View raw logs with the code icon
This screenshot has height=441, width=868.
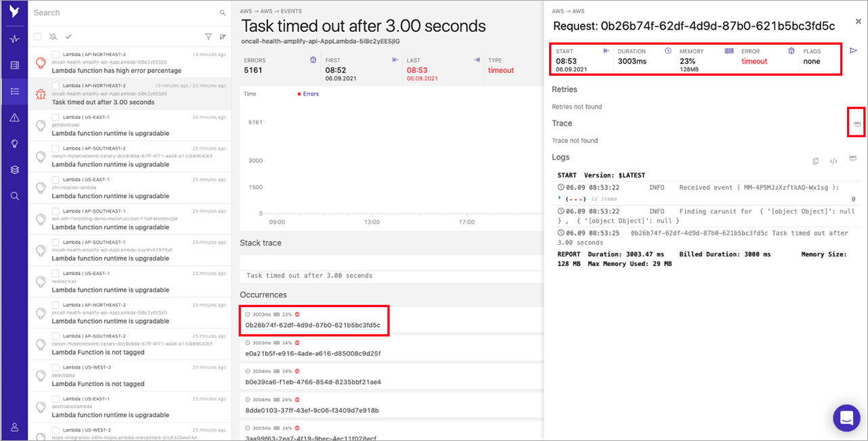pyautogui.click(x=833, y=161)
